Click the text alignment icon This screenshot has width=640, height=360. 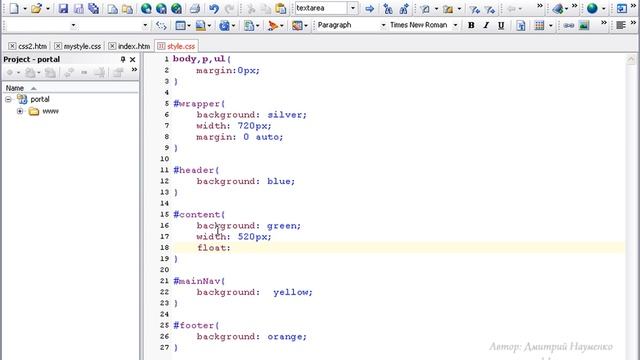(x=621, y=25)
